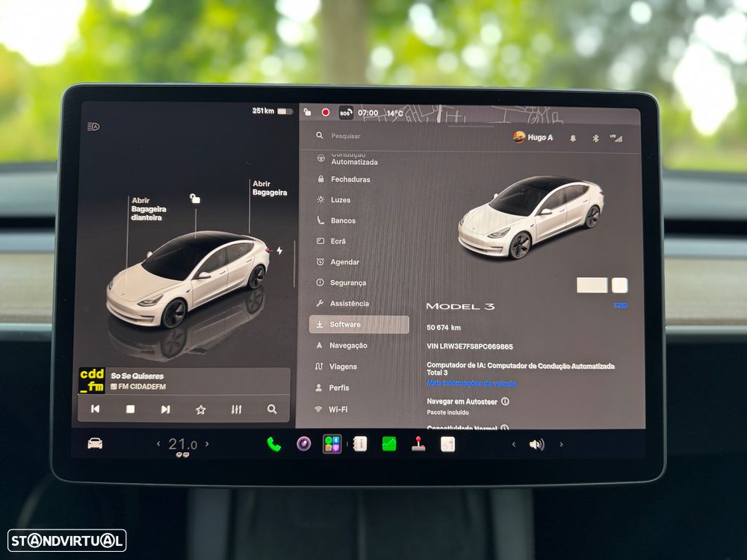Tap the VIN LRW3E7FS8PC669865 text
Screen dimensions: 747x560
pyautogui.click(x=470, y=346)
